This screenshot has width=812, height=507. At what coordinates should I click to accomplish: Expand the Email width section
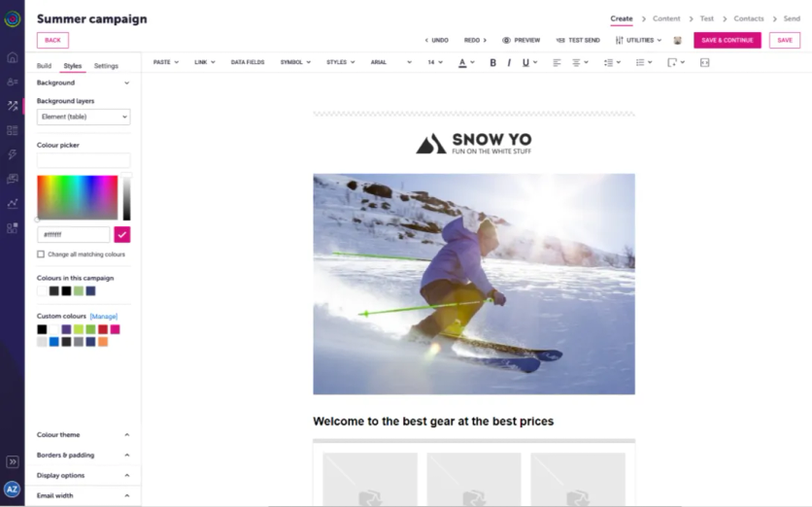(x=83, y=495)
